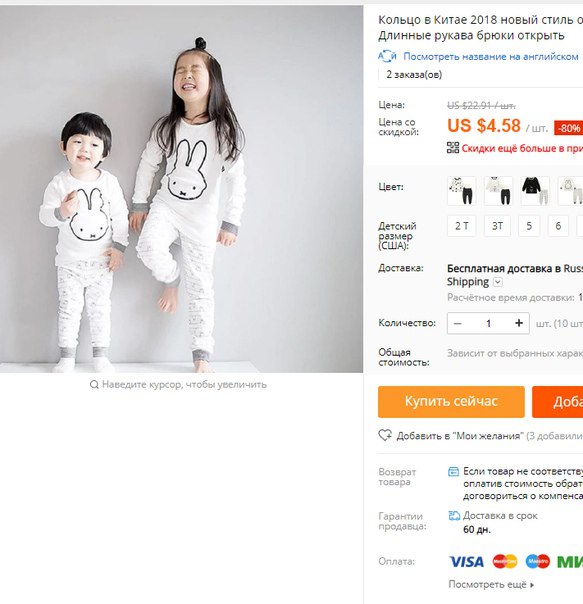Viewport: 583px width, 604px height.
Task: Select children's size 5
Action: [529, 226]
